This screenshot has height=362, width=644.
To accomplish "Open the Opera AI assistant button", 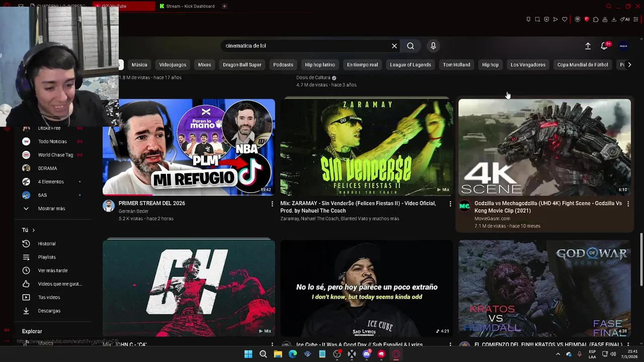I will coord(625,20).
